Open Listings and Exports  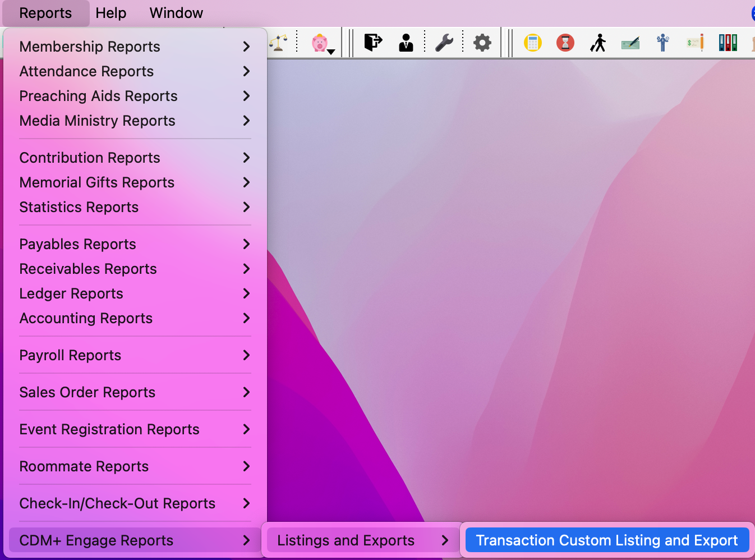click(346, 540)
